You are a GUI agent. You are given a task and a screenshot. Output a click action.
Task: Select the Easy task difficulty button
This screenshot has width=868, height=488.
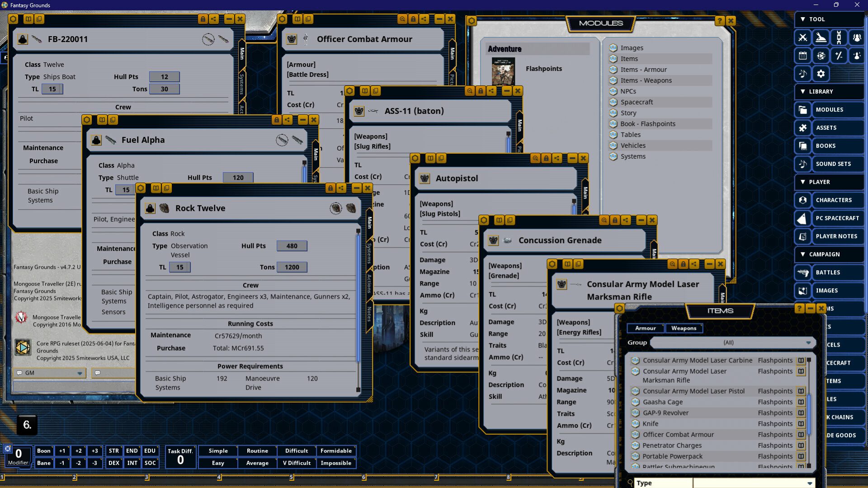(217, 463)
